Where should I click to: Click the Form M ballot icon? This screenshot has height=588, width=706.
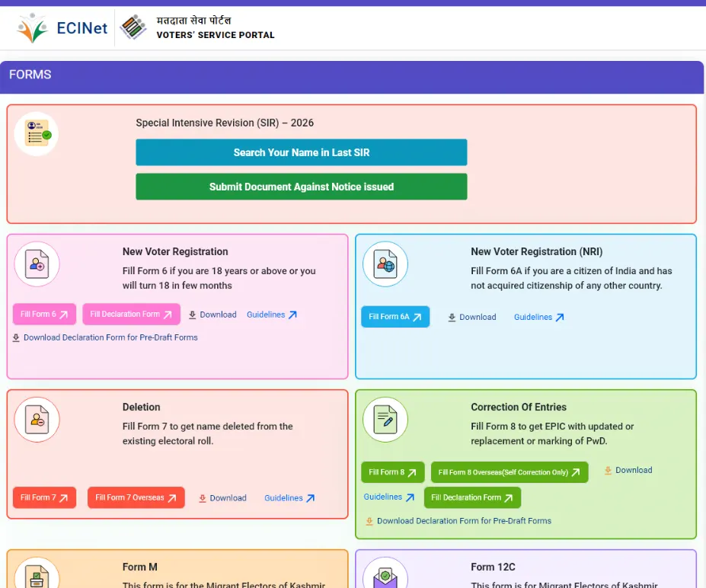click(x=37, y=576)
